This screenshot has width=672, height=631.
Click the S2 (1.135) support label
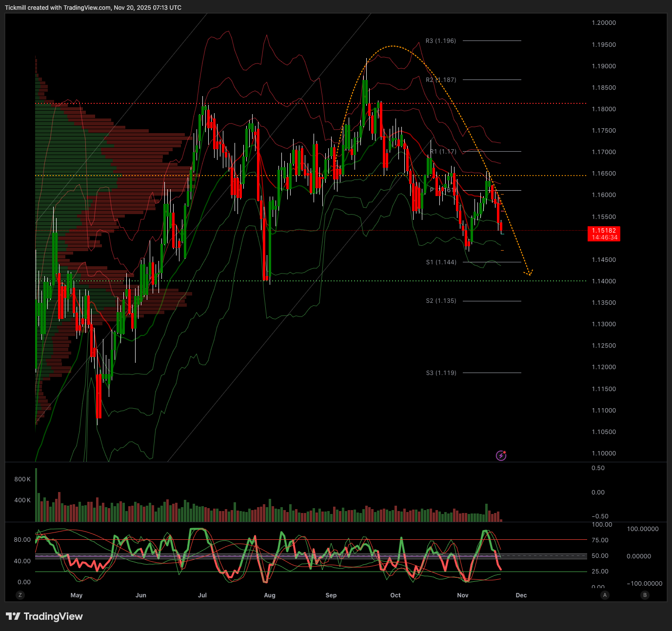[x=441, y=301]
